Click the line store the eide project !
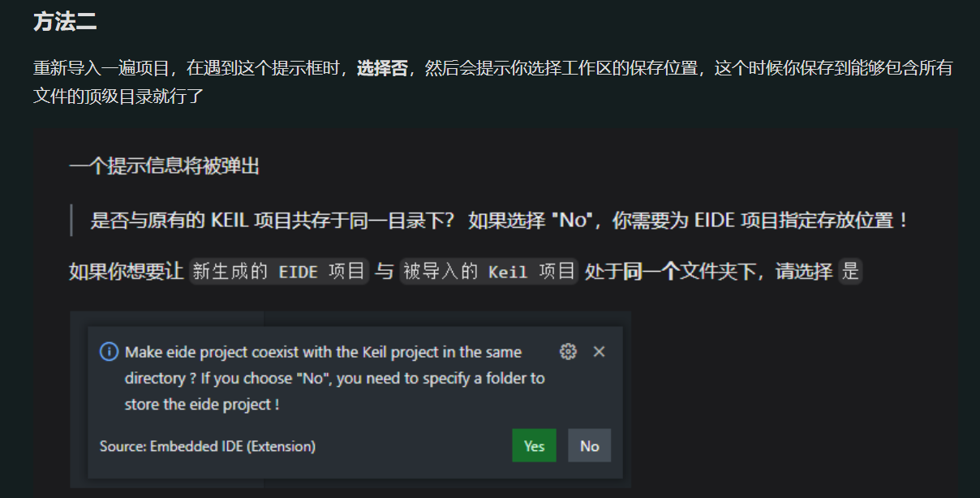Viewport: 980px width, 498px height. [x=202, y=404]
